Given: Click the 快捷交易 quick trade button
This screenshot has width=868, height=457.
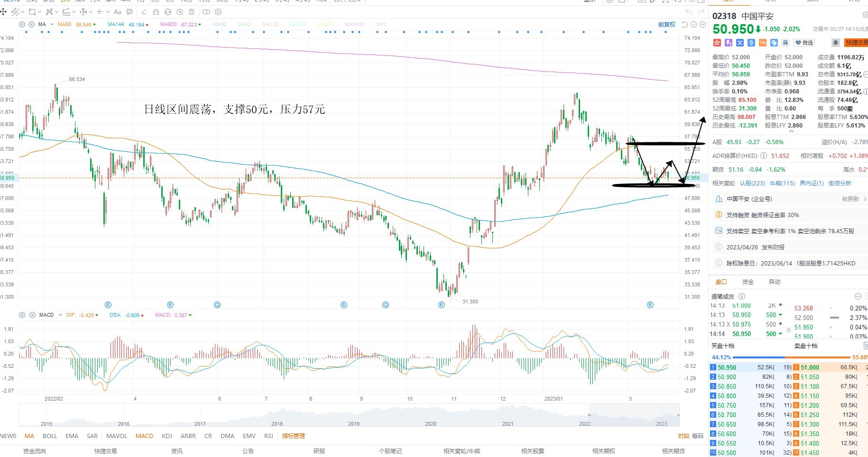Looking at the screenshot, I should pos(856,43).
